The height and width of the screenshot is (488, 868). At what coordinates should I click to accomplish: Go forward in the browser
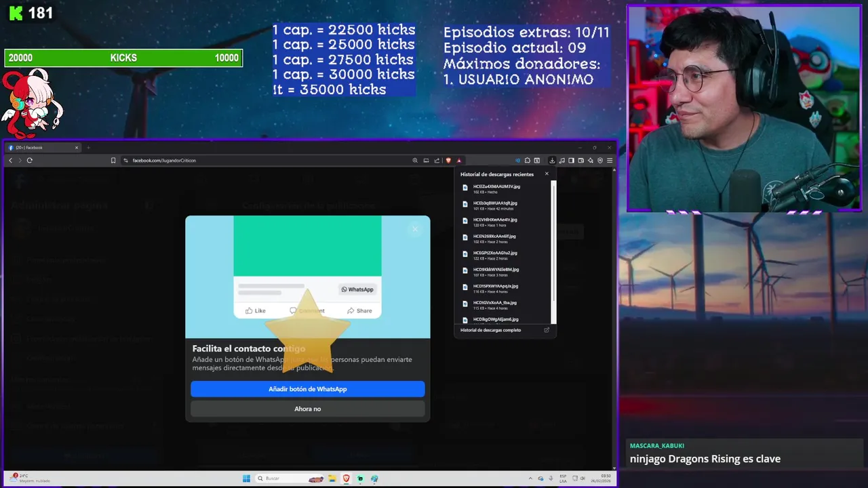click(x=20, y=161)
